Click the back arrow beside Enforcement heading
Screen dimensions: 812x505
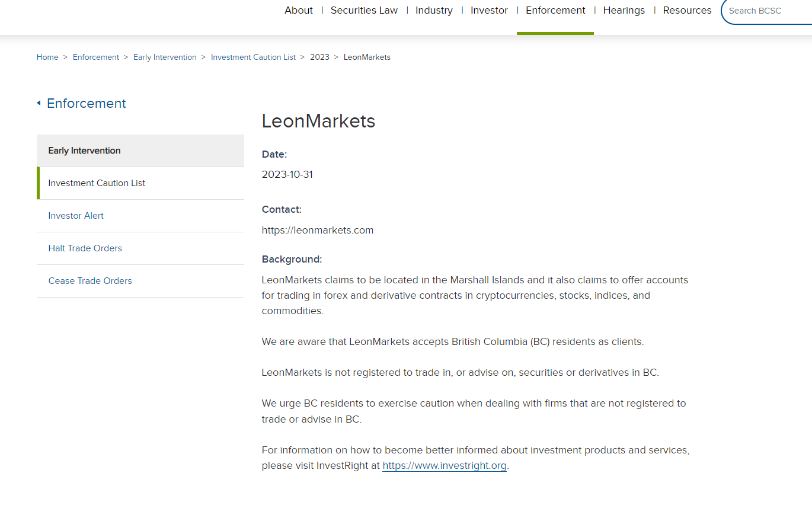point(39,104)
